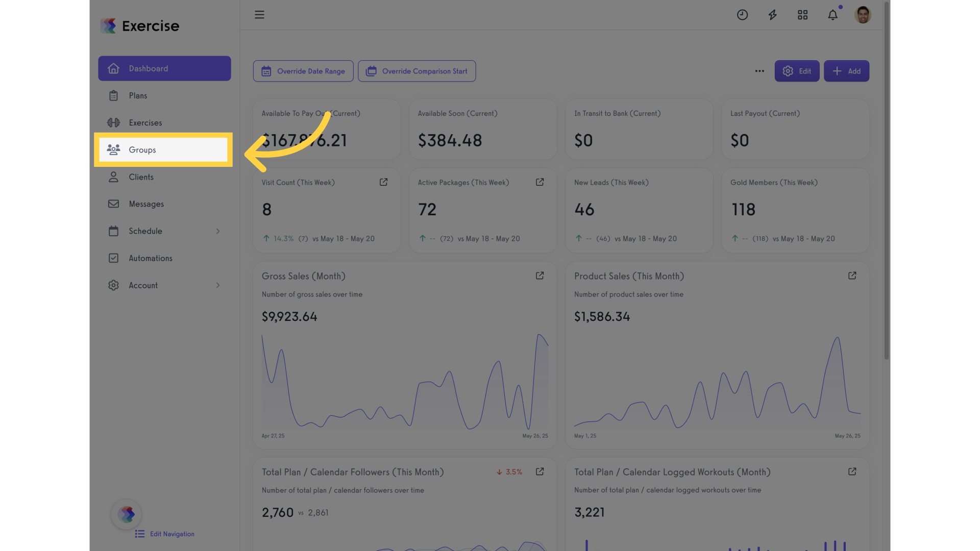980x551 pixels.
Task: Click the Active Packages value 72
Action: pyautogui.click(x=427, y=209)
